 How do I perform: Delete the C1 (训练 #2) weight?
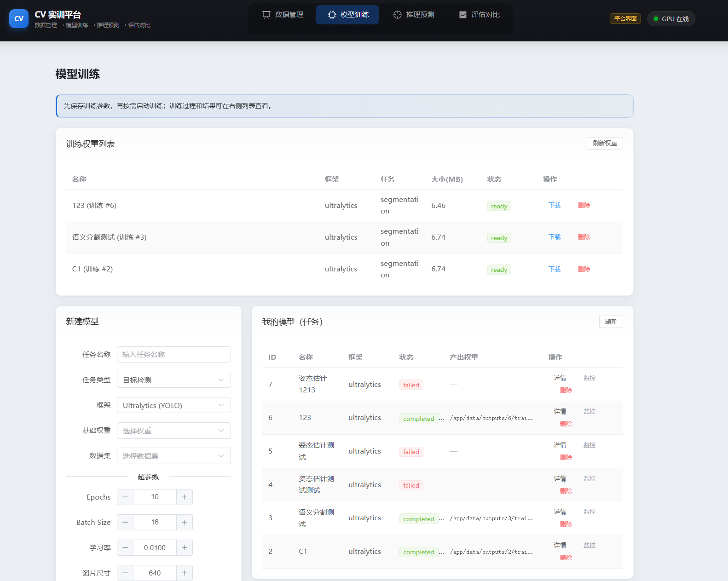584,269
